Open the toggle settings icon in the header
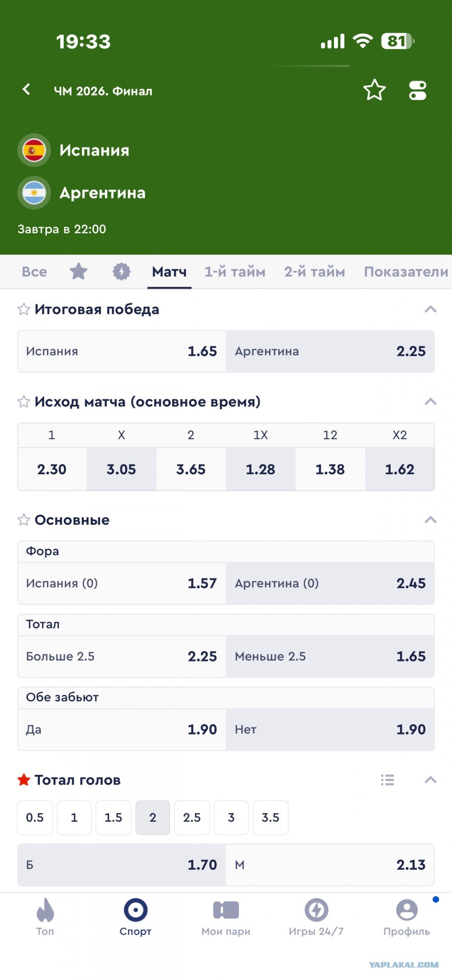Viewport: 452px width, 980px height. click(417, 90)
